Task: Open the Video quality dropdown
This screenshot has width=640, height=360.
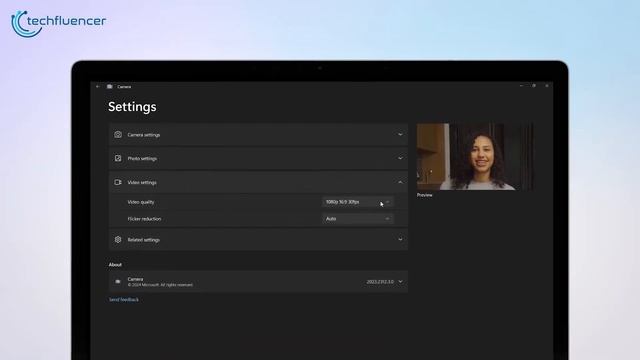Action: (x=358, y=202)
